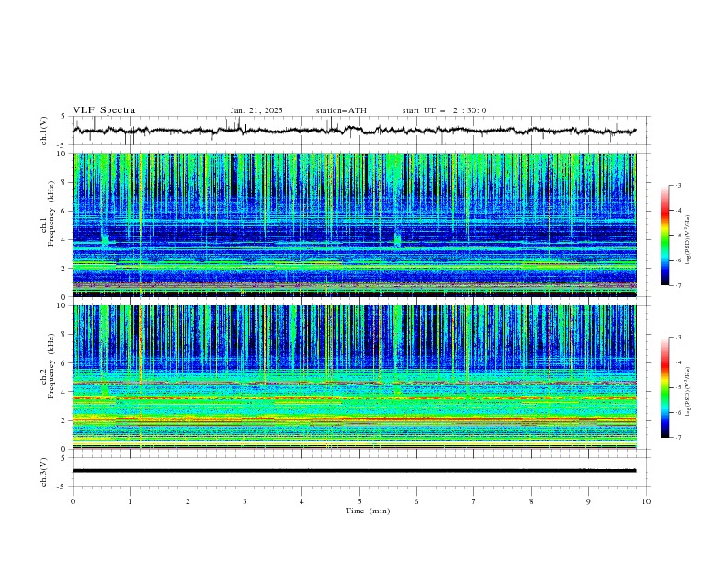Click the time axis tick label '3'
The image size is (728, 563).
(245, 501)
